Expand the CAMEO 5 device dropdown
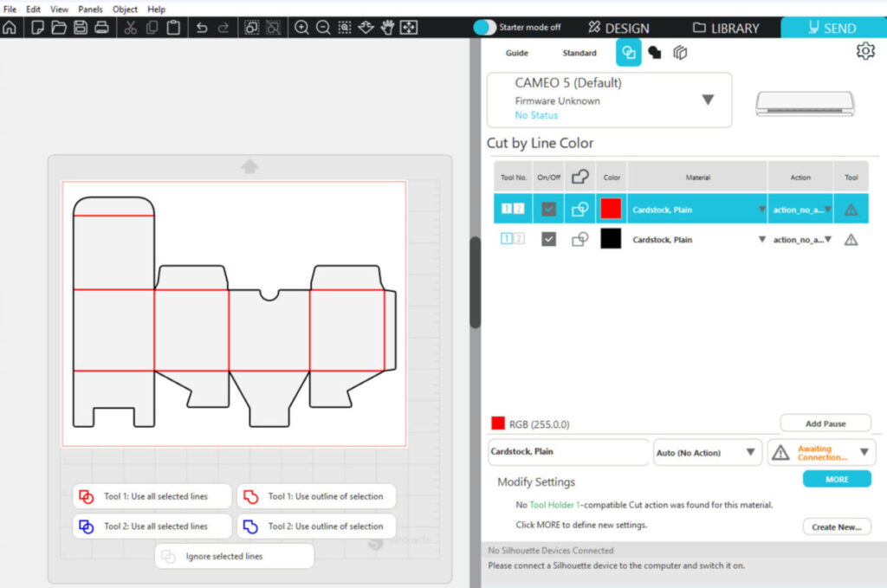This screenshot has width=887, height=588. [708, 100]
